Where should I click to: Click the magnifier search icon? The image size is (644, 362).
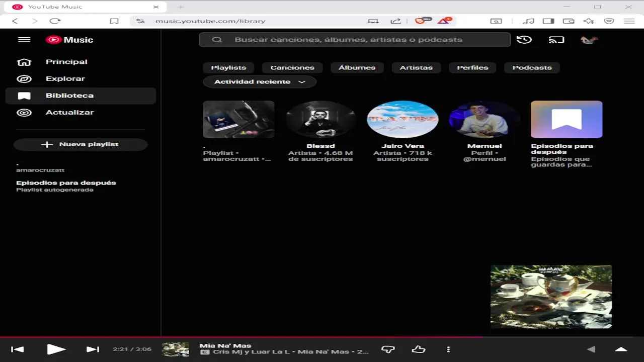pos(217,40)
